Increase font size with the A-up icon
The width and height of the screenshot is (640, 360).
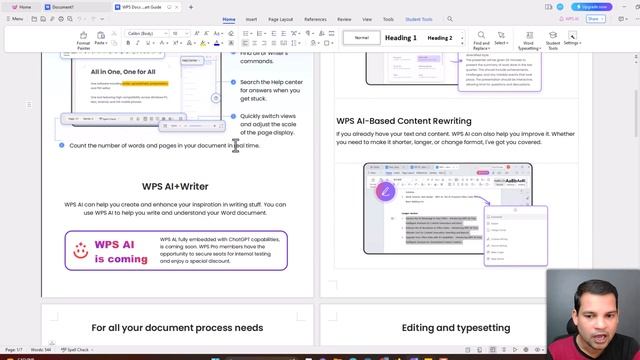click(197, 33)
